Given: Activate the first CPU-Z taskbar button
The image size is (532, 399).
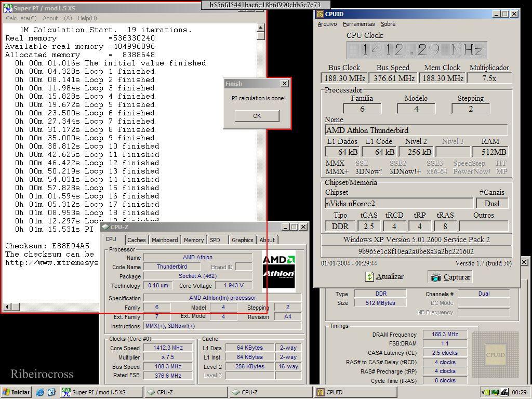Looking at the screenshot, I should click(x=186, y=392).
